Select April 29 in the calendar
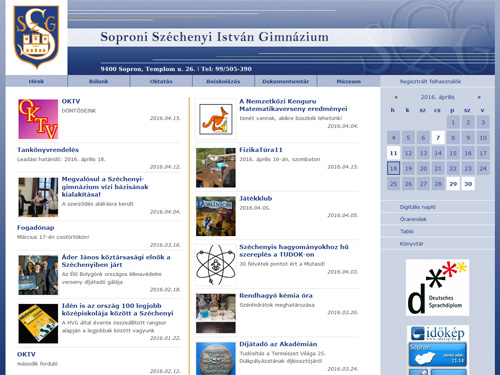This screenshot has width=500, height=375. click(453, 184)
